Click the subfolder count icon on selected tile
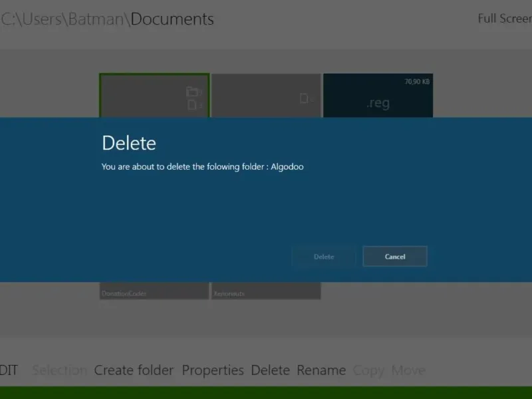532x399 pixels. point(194,92)
